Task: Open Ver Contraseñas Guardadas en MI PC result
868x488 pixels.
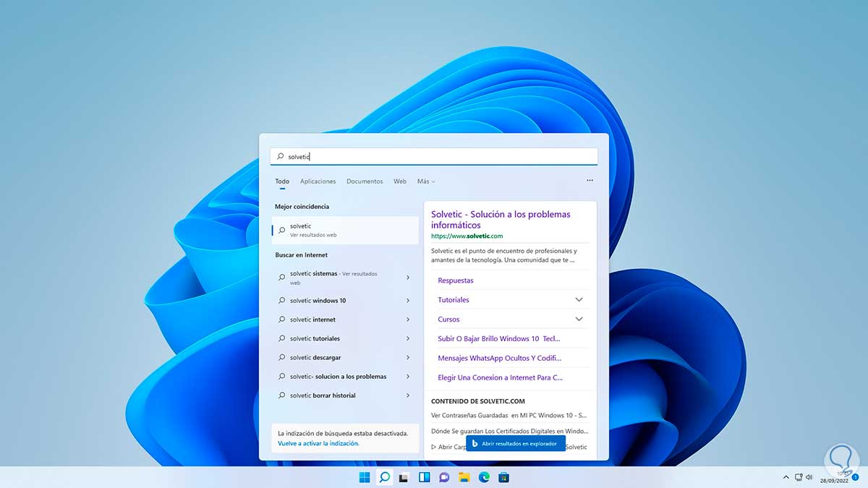Action: tap(509, 416)
